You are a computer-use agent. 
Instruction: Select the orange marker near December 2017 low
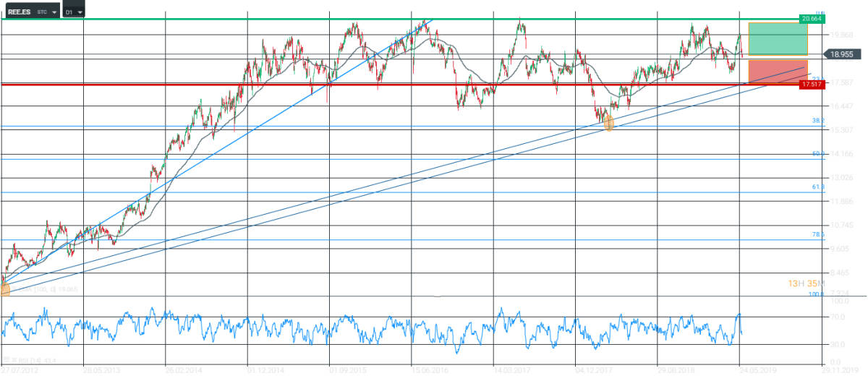(608, 124)
